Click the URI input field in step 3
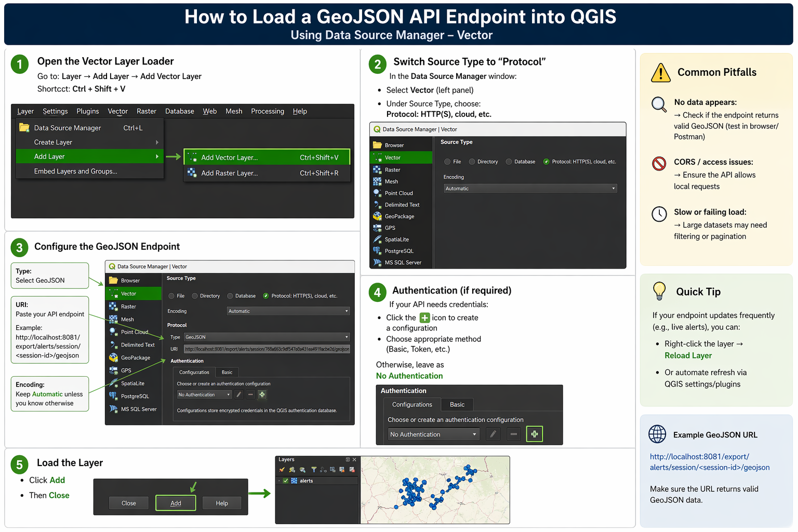 (x=267, y=349)
